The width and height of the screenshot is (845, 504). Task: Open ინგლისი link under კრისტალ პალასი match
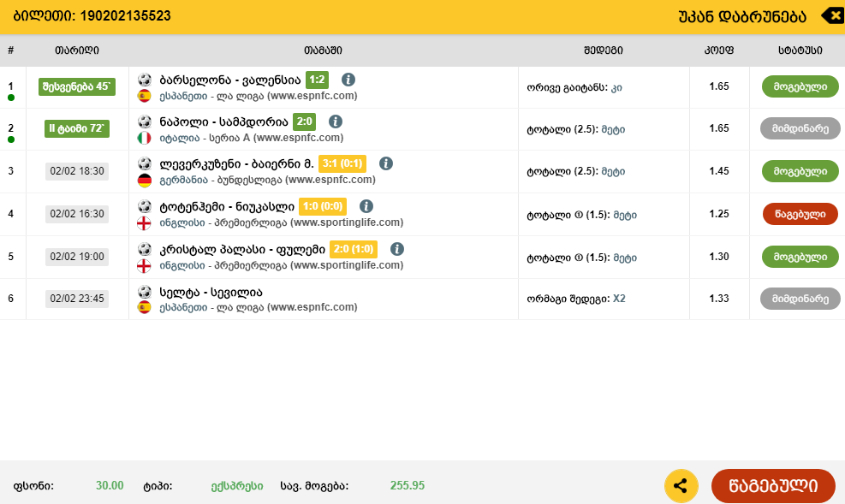(181, 265)
